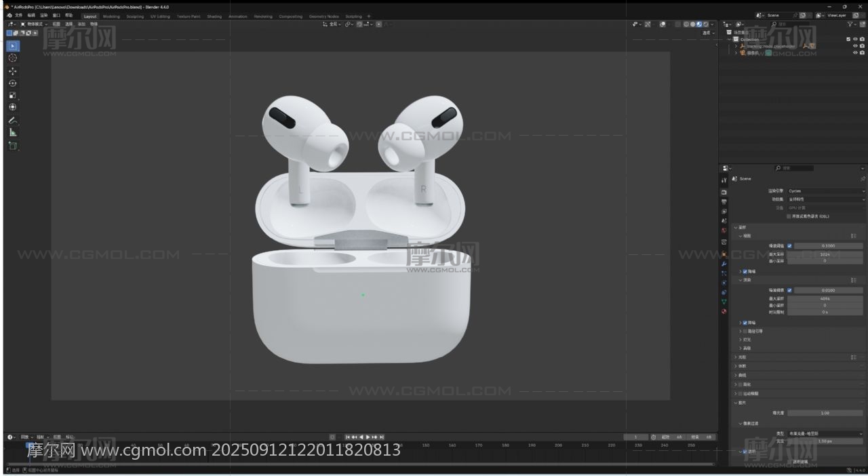Open the transform orientation dropdown
The height and width of the screenshot is (476, 868).
pyautogui.click(x=332, y=24)
